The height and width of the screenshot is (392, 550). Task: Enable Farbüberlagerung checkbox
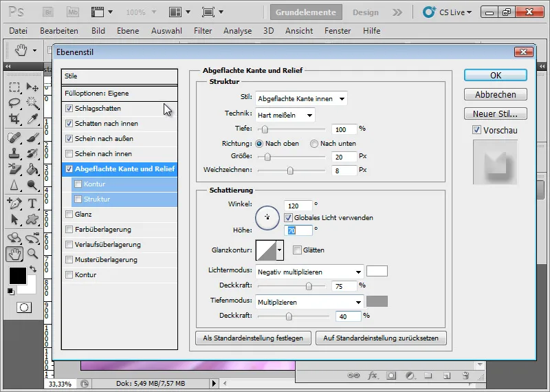point(69,230)
